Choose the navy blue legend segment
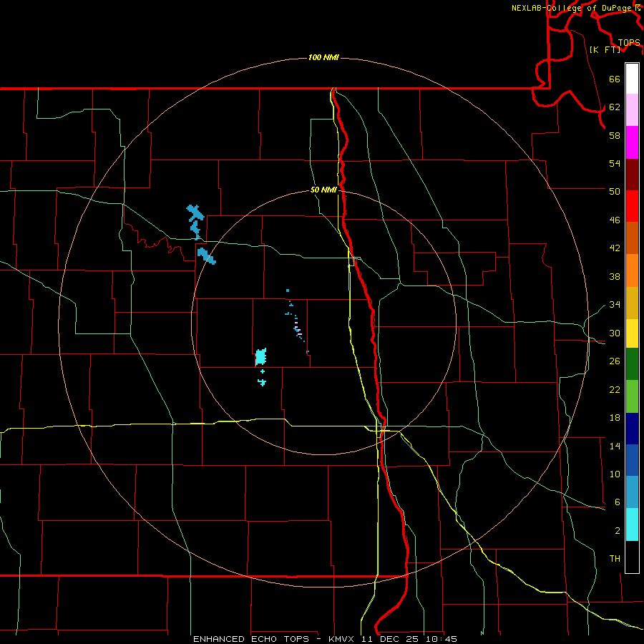Image resolution: width=644 pixels, height=644 pixels. coord(632,429)
